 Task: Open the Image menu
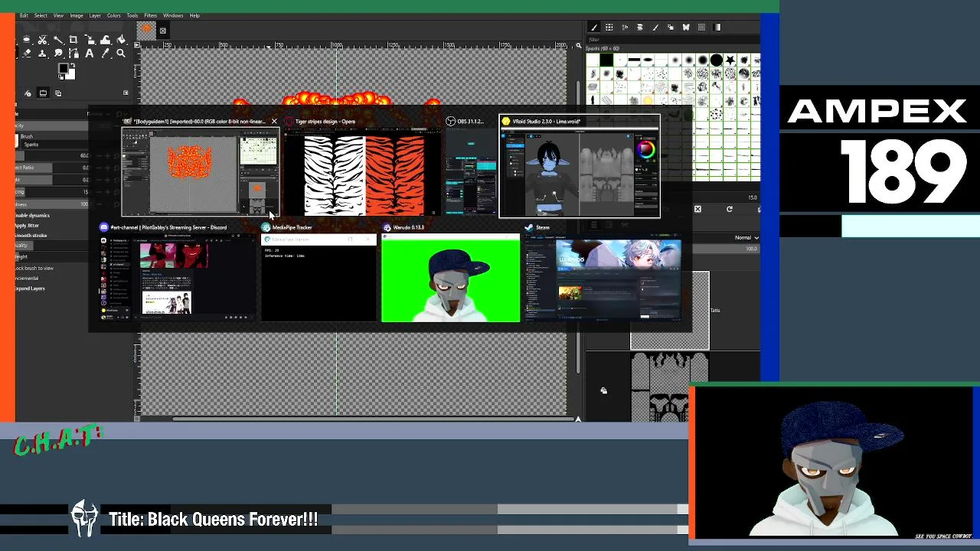pyautogui.click(x=77, y=15)
